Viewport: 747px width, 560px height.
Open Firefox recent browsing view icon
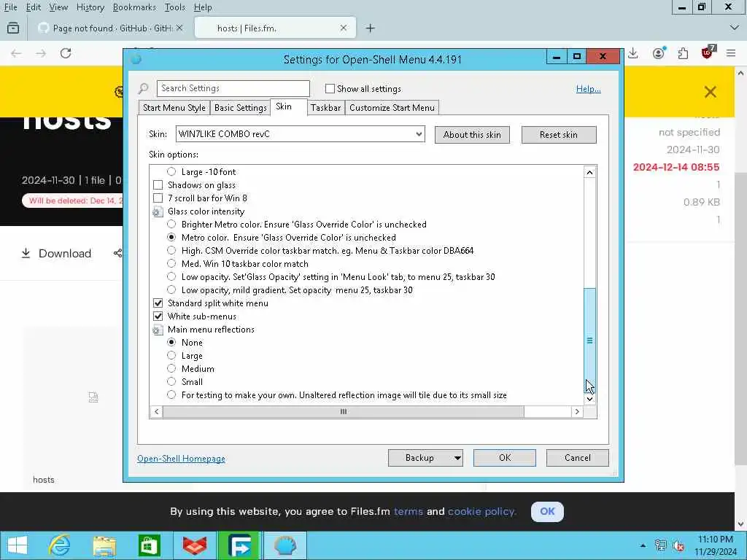pyautogui.click(x=13, y=28)
